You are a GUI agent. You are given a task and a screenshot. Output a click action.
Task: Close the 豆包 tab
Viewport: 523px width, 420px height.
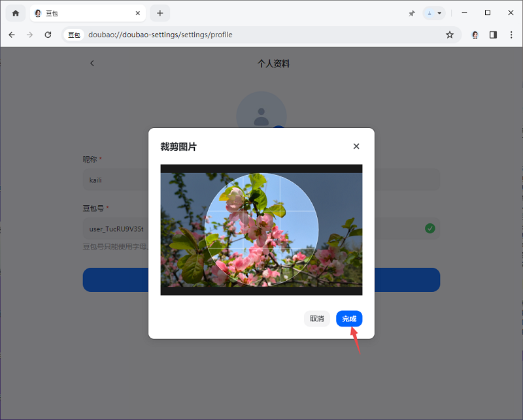click(x=138, y=13)
